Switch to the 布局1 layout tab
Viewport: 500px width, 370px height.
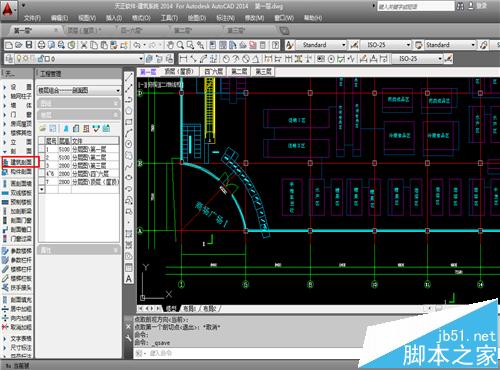[x=190, y=309]
